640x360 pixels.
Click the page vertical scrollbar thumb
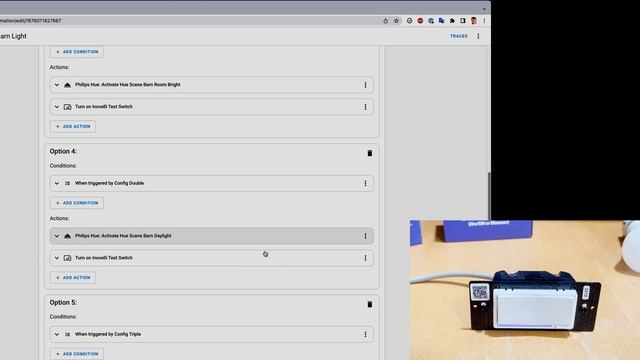[x=489, y=195]
